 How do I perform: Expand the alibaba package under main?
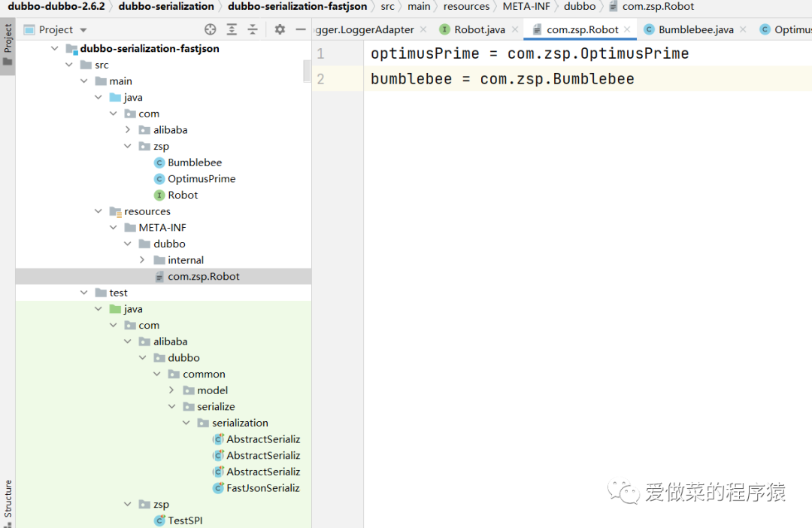(x=128, y=129)
